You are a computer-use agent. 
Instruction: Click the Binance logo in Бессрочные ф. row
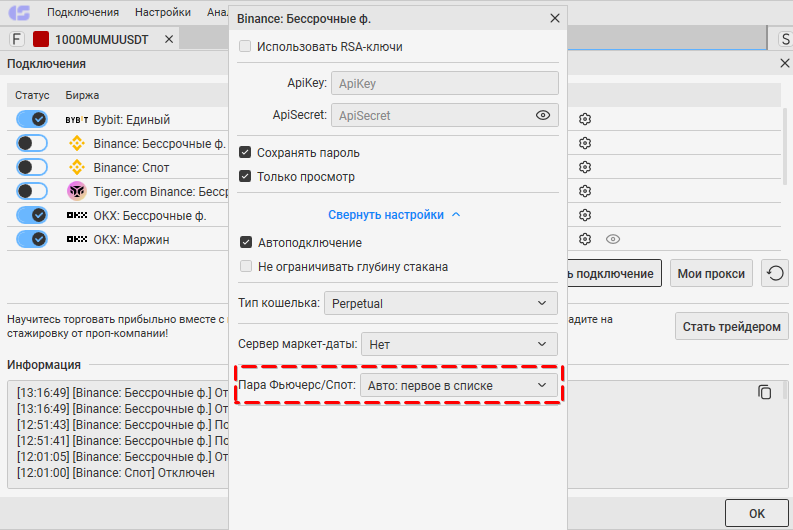[x=77, y=144]
